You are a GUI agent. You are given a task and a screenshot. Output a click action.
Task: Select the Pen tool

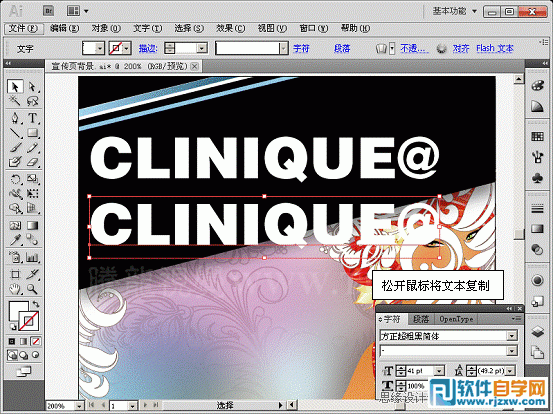tap(15, 118)
